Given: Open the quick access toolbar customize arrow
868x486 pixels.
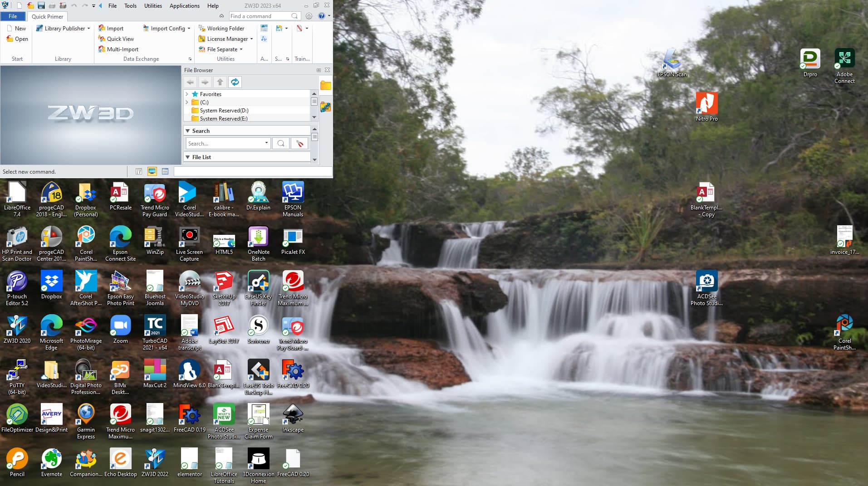Looking at the screenshot, I should pyautogui.click(x=94, y=6).
